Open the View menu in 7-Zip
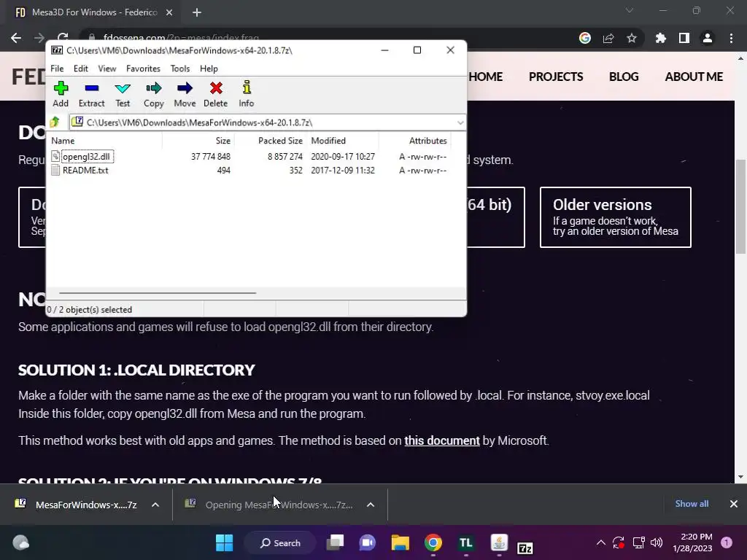The image size is (747, 560). pos(107,69)
